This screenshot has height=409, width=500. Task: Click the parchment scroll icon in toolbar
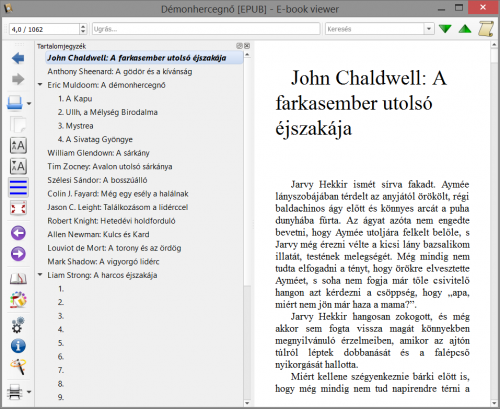486,29
